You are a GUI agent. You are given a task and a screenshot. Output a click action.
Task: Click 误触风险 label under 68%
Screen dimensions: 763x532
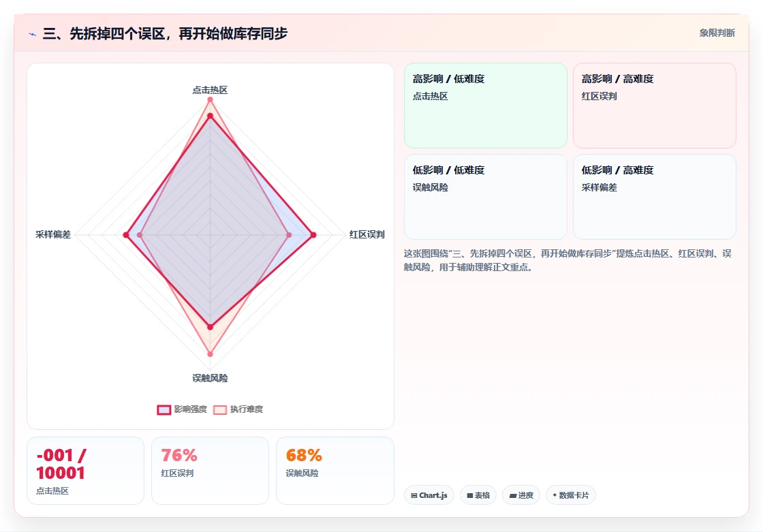tap(302, 473)
